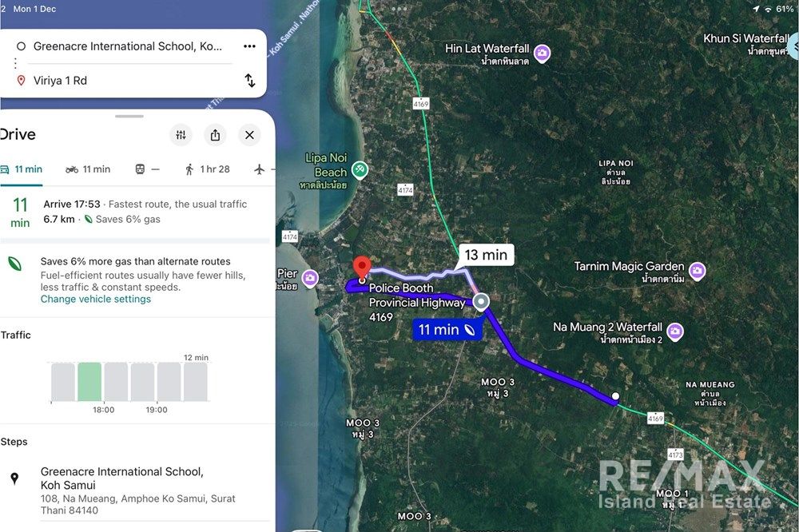Screen dimensions: 799x532
Task: Select the transit mode tab
Action: [147, 169]
